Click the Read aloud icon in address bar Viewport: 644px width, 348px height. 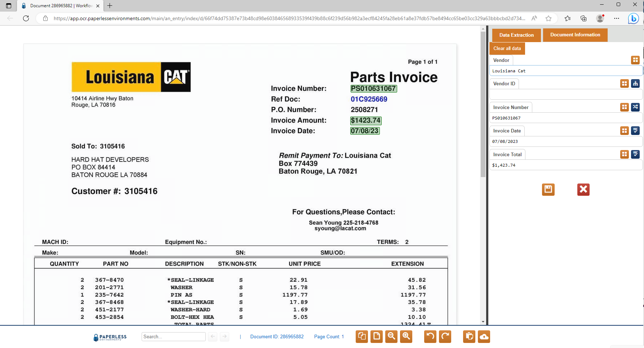534,18
